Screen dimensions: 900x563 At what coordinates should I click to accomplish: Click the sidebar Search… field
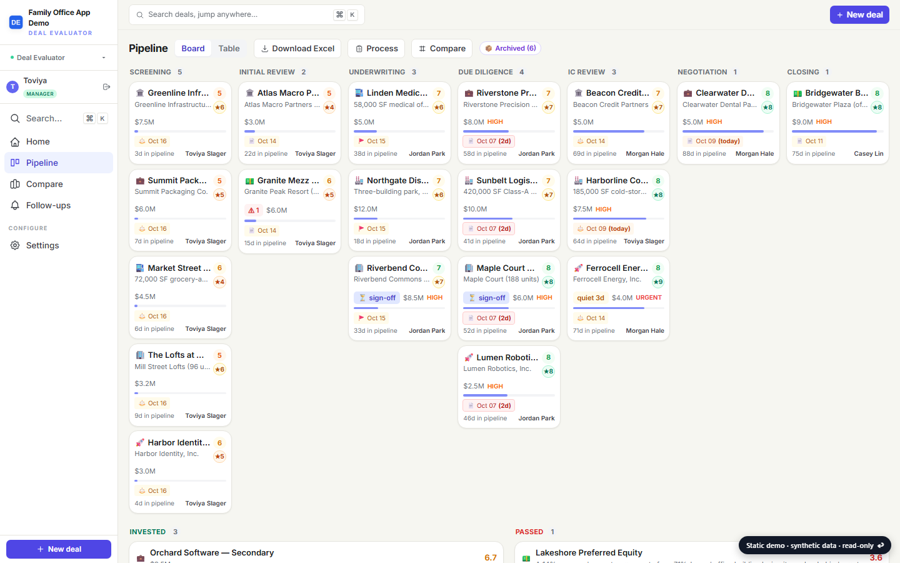coord(59,119)
